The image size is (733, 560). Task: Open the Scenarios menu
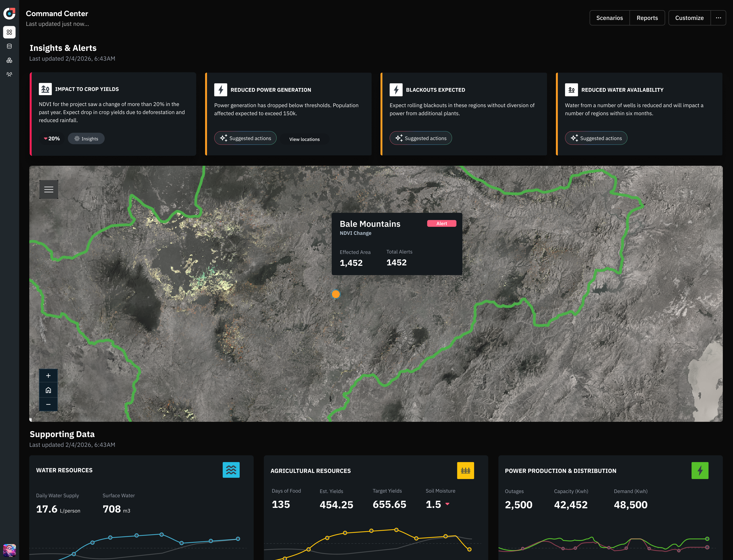point(609,18)
